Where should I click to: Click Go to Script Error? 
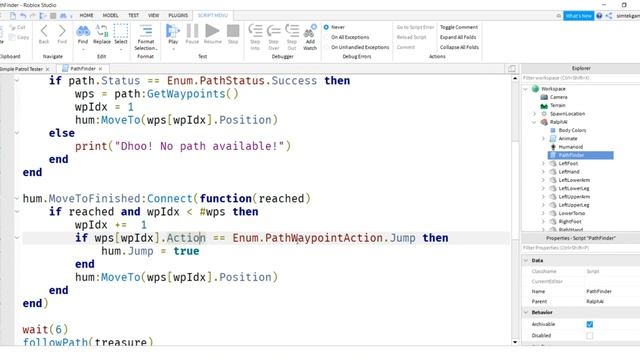(415, 27)
